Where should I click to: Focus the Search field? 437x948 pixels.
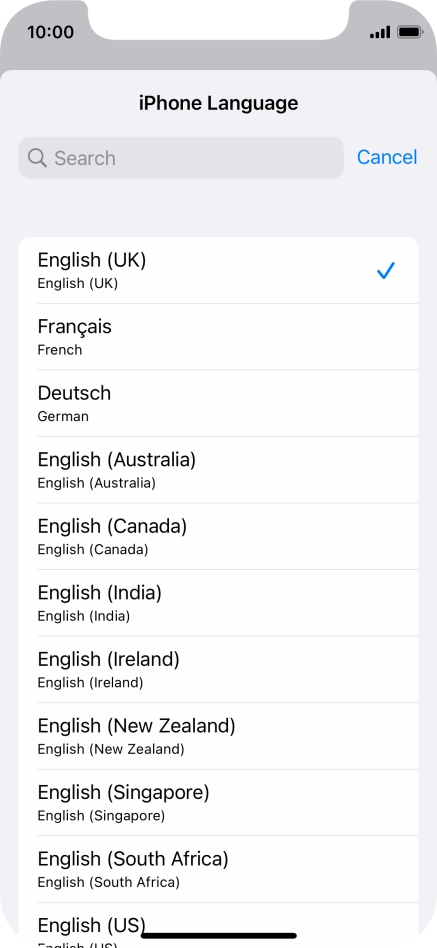click(181, 158)
